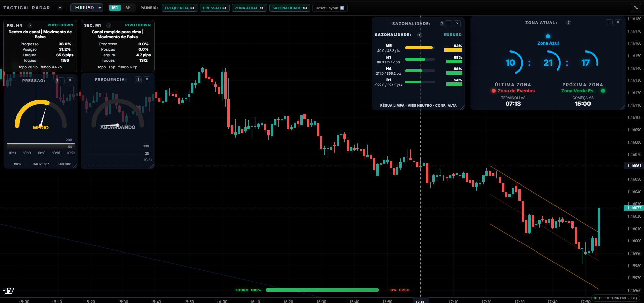Minimize the Zona Atual panel
This screenshot has width=644, height=303.
click(609, 22)
